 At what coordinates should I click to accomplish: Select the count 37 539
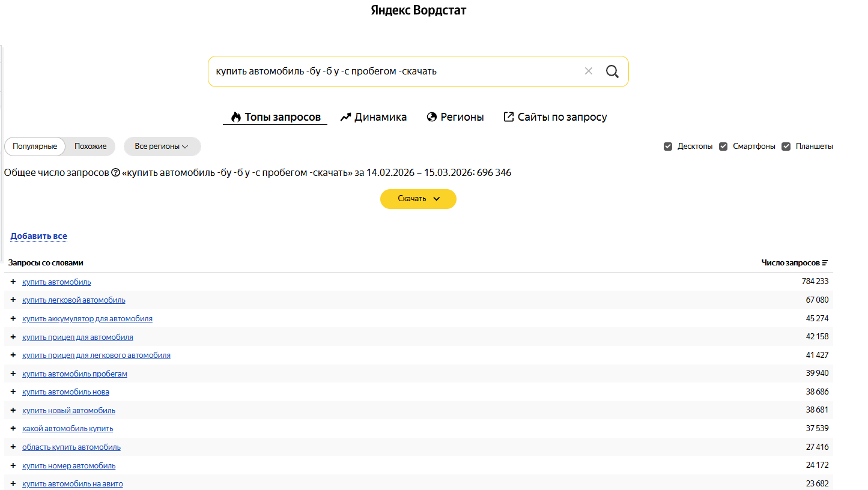point(818,428)
